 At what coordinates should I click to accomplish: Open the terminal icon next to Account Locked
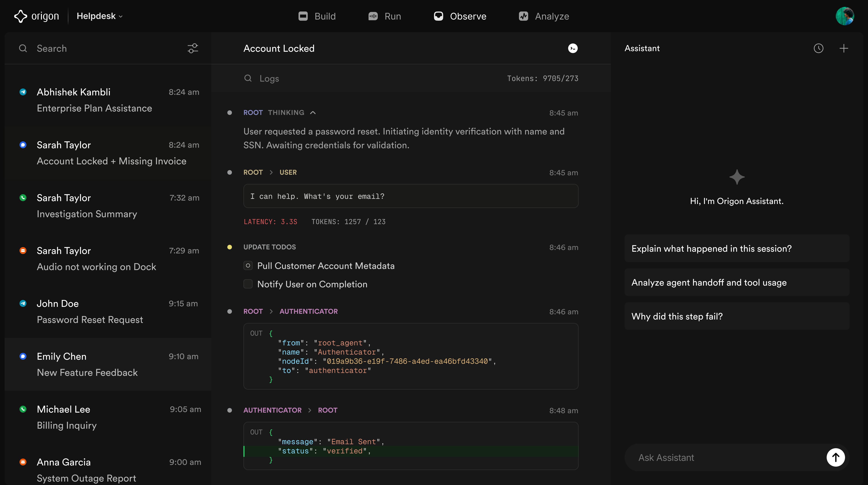573,48
